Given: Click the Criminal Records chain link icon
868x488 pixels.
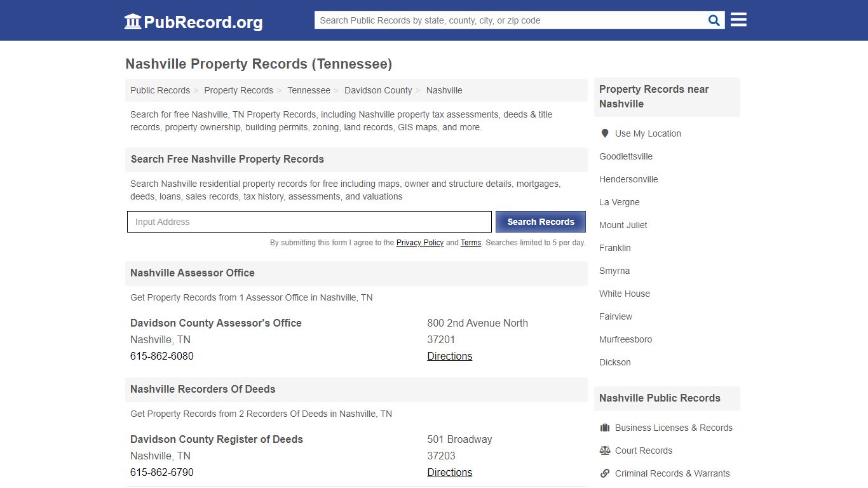Looking at the screenshot, I should click(x=605, y=473).
